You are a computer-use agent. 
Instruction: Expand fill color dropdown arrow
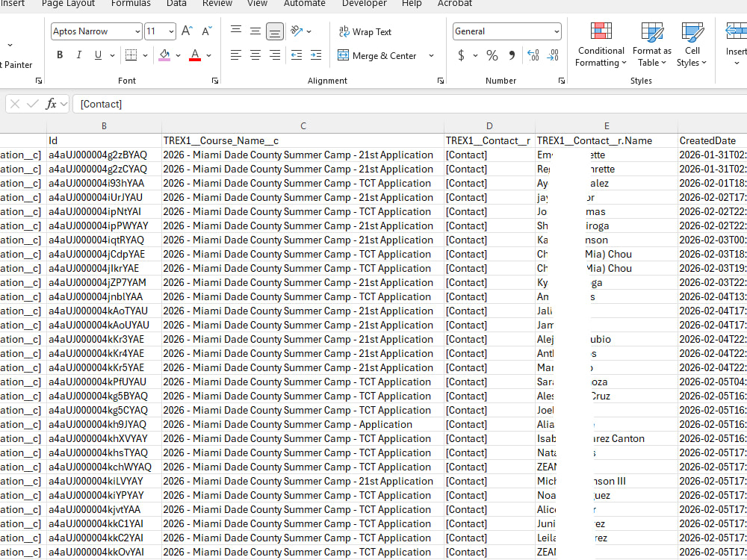click(x=179, y=56)
